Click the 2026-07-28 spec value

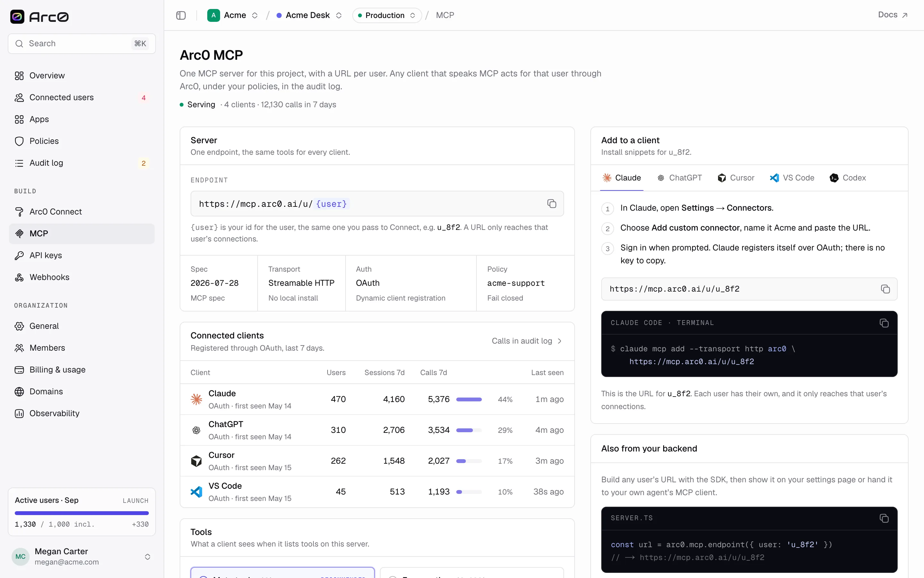[215, 283]
